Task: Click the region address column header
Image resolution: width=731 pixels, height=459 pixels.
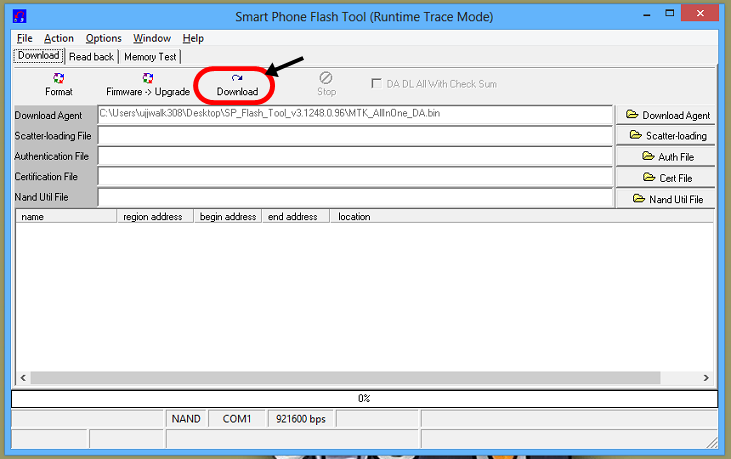Action: click(155, 216)
